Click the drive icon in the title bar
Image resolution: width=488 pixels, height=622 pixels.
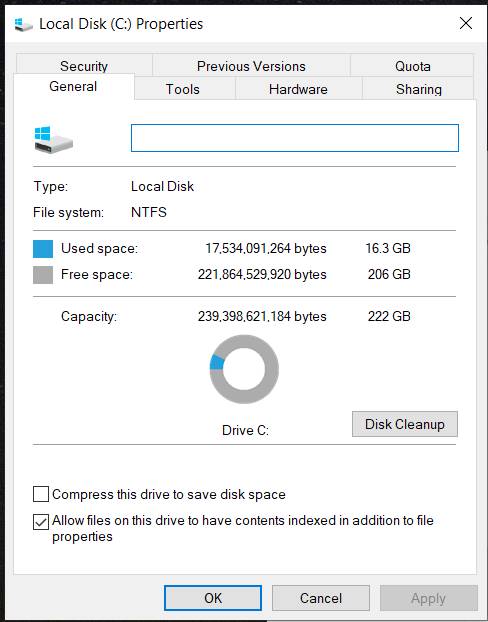23,25
